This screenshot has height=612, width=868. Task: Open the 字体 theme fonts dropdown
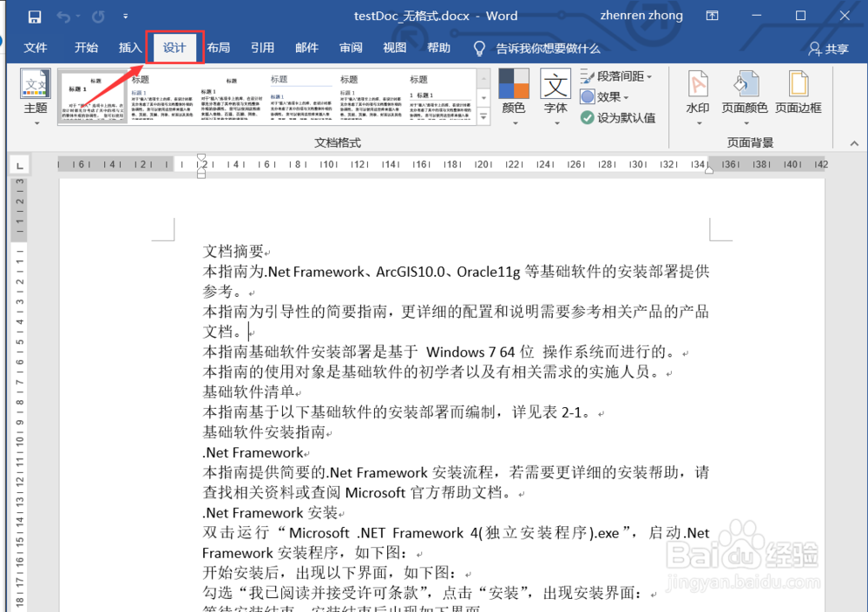556,97
